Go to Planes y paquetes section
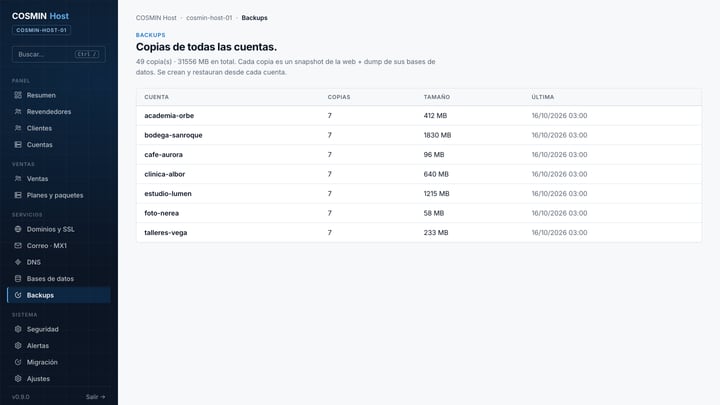The image size is (720, 405). pos(59,195)
